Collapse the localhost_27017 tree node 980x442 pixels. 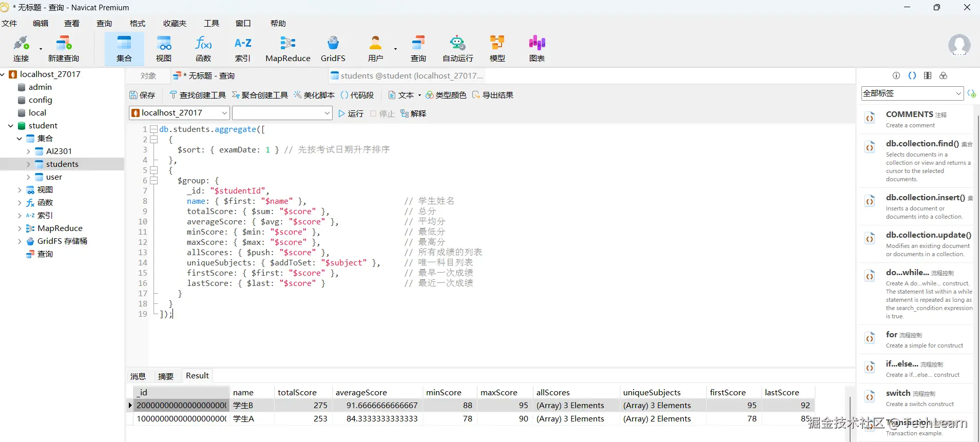coord(3,74)
